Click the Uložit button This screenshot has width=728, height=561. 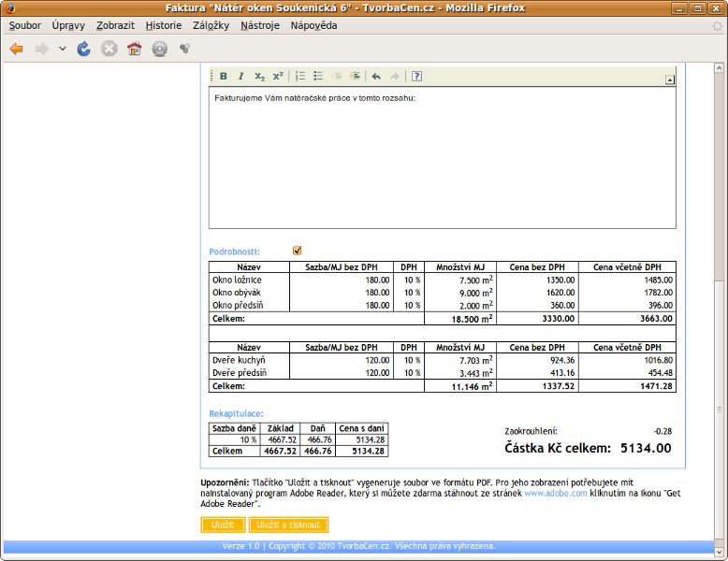[223, 525]
